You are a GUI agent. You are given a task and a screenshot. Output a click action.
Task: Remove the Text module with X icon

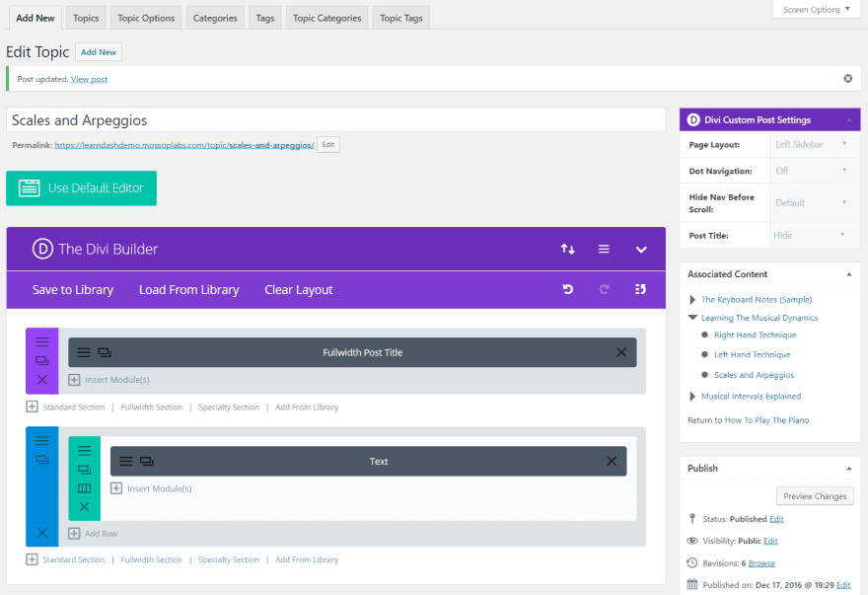[612, 461]
